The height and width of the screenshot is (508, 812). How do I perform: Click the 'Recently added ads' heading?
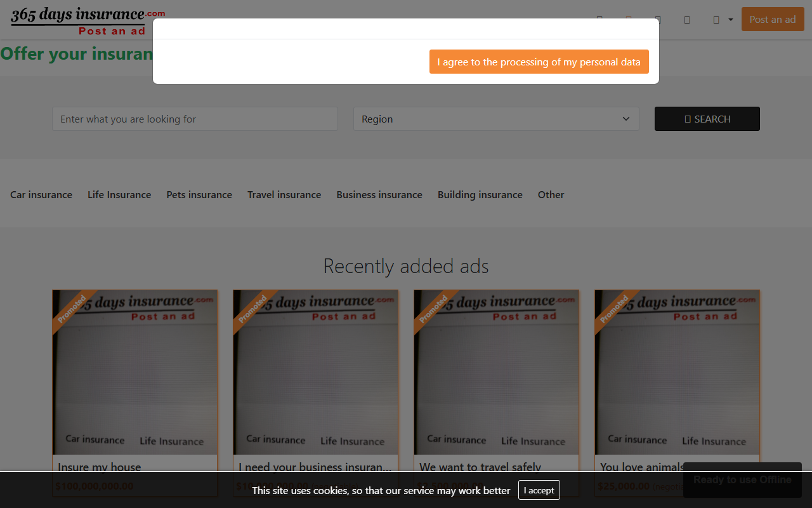[x=406, y=266]
